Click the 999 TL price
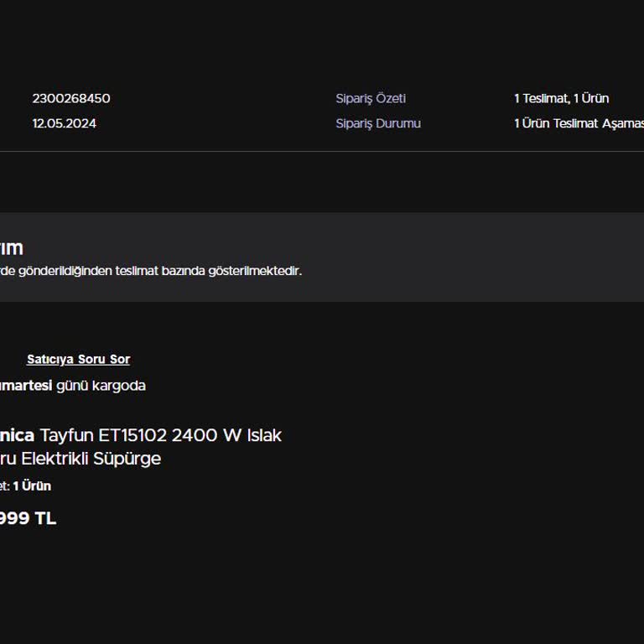The width and height of the screenshot is (644, 644). (x=28, y=519)
